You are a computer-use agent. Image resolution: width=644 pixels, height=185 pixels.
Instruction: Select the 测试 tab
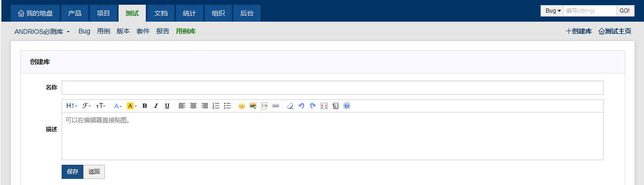(x=132, y=13)
